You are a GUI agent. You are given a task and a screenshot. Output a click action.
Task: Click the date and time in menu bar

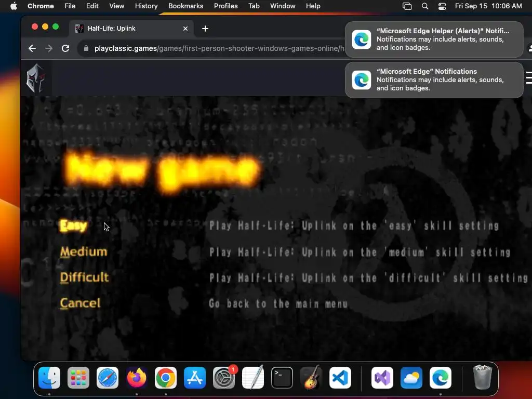coord(488,6)
